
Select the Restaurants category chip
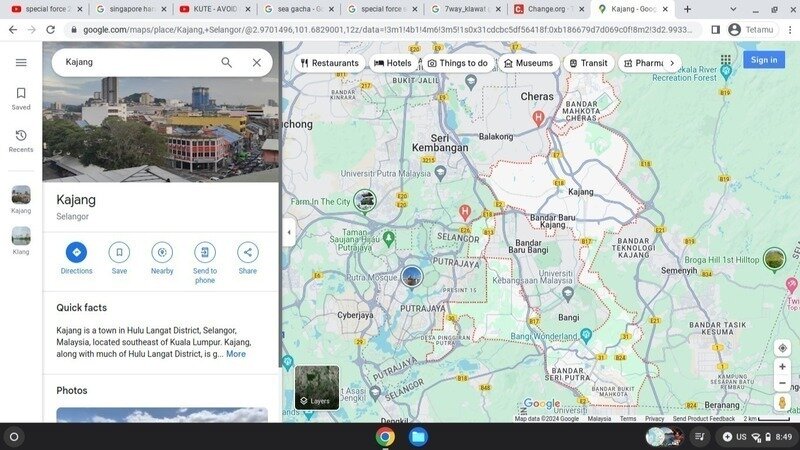(329, 63)
